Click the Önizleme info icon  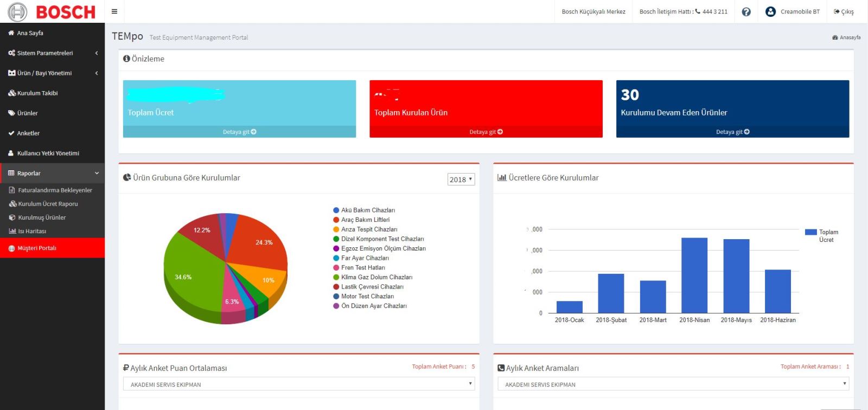(126, 59)
